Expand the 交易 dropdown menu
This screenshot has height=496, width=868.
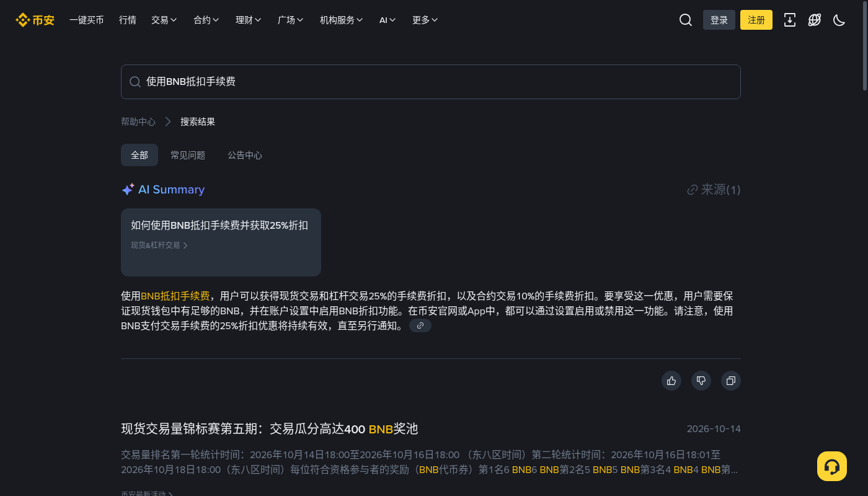pos(164,20)
